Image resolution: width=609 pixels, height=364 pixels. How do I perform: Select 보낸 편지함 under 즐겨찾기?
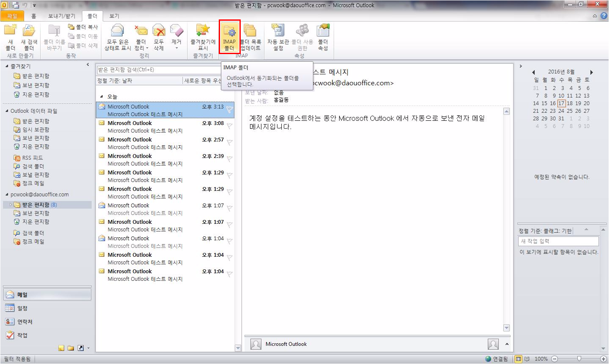[x=31, y=85]
